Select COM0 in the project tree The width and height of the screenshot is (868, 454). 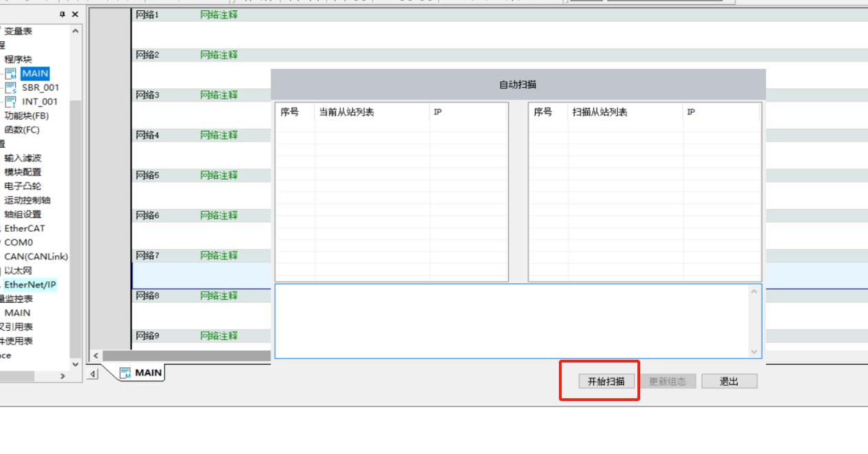(19, 242)
